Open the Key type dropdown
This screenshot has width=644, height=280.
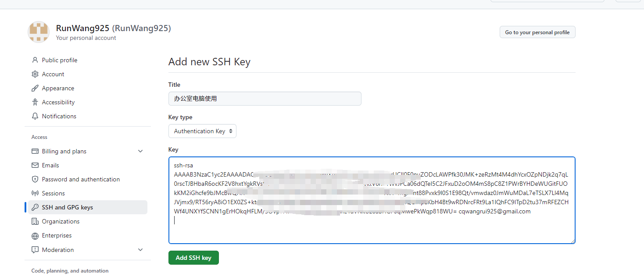coord(202,131)
